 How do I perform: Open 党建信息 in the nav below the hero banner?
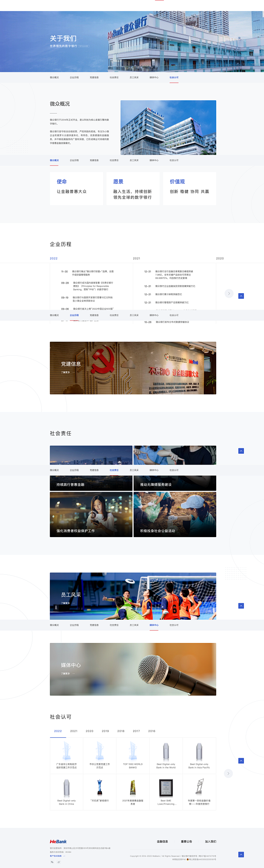click(94, 77)
